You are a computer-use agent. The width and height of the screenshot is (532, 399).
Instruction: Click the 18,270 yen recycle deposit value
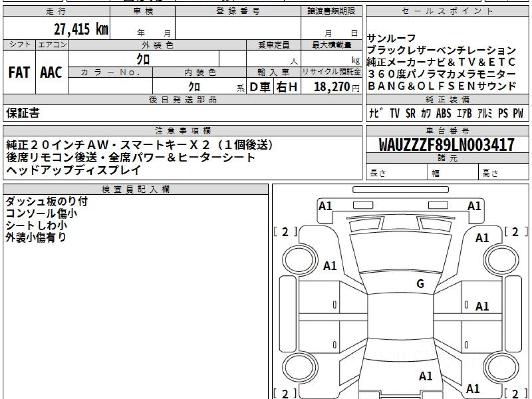coord(331,86)
